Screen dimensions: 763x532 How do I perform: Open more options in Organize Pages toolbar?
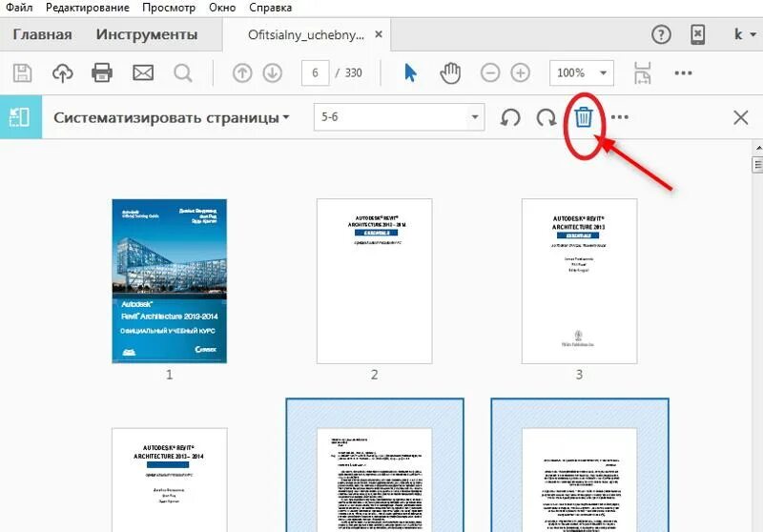click(619, 117)
